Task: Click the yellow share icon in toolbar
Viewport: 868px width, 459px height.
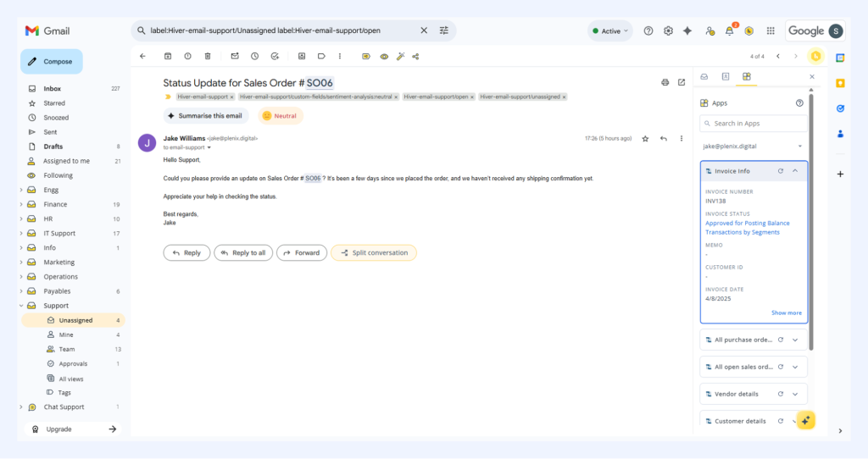Action: [415, 57]
